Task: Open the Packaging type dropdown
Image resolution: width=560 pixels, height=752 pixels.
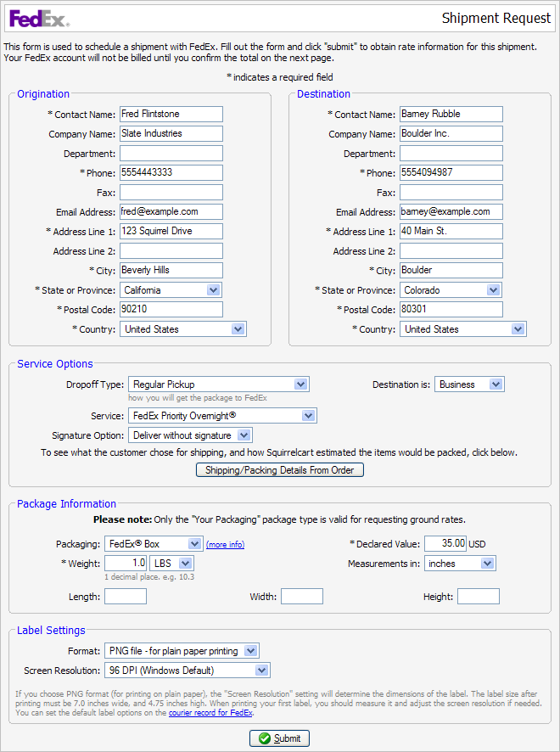Action: [153, 543]
